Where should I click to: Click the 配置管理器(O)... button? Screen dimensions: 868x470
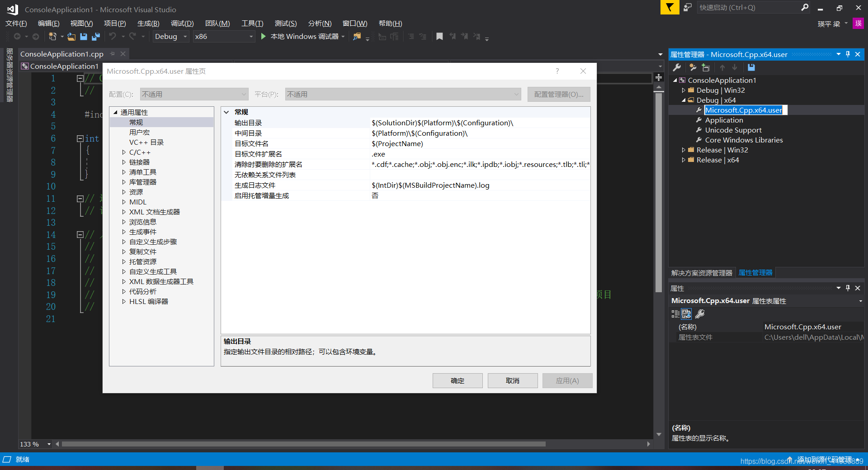[559, 94]
